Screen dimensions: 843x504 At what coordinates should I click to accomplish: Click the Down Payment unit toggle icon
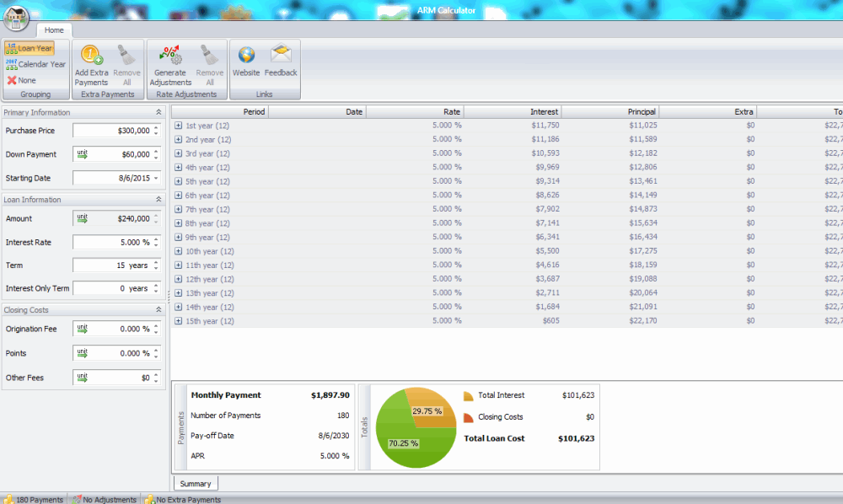pyautogui.click(x=82, y=154)
